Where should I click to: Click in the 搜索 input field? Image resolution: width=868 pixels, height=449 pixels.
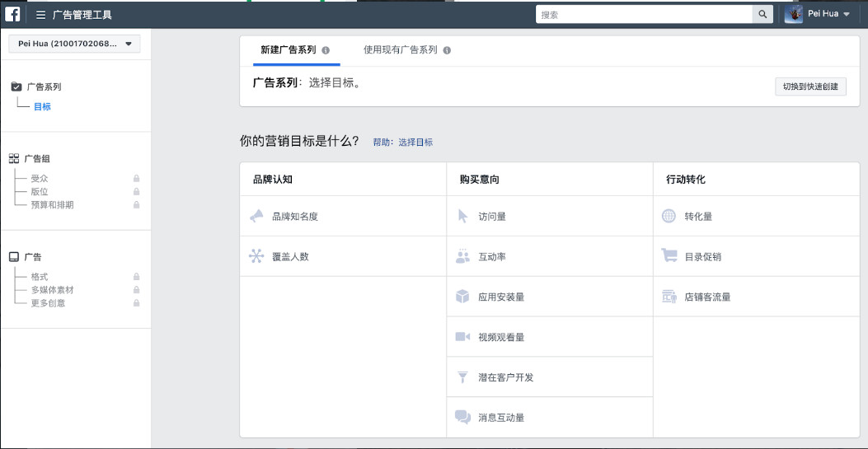pyautogui.click(x=643, y=14)
